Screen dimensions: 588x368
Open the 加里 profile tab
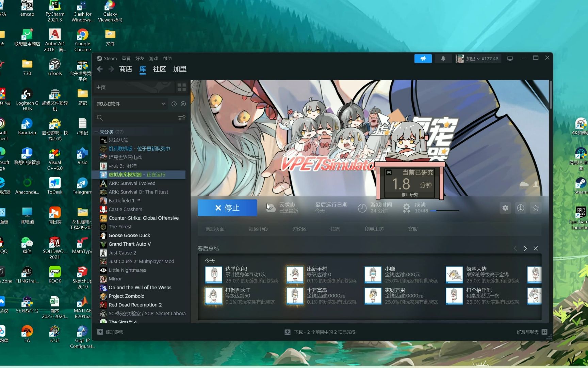tap(180, 69)
